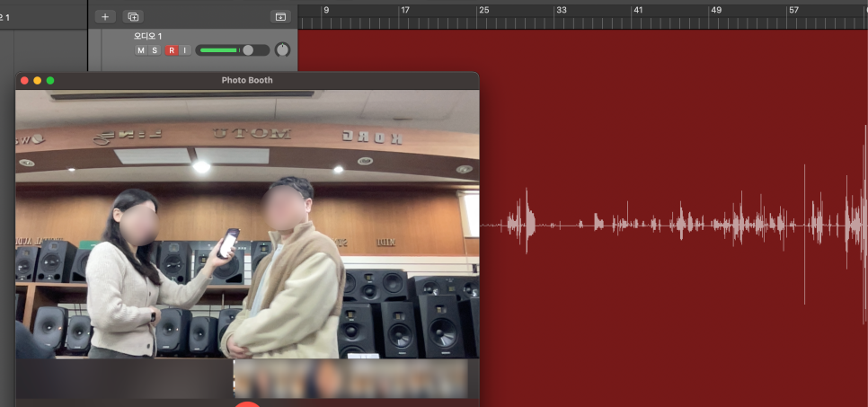This screenshot has width=868, height=407.
Task: Maximize the Photo Booth window
Action: 49,80
